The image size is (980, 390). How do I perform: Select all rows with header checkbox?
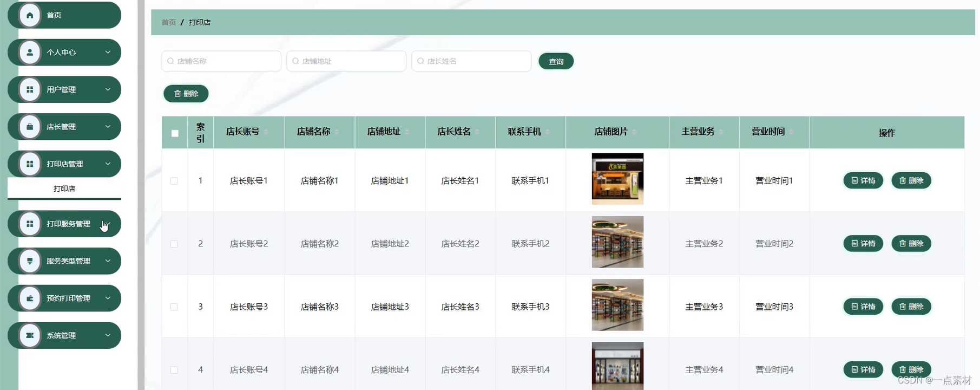click(175, 133)
